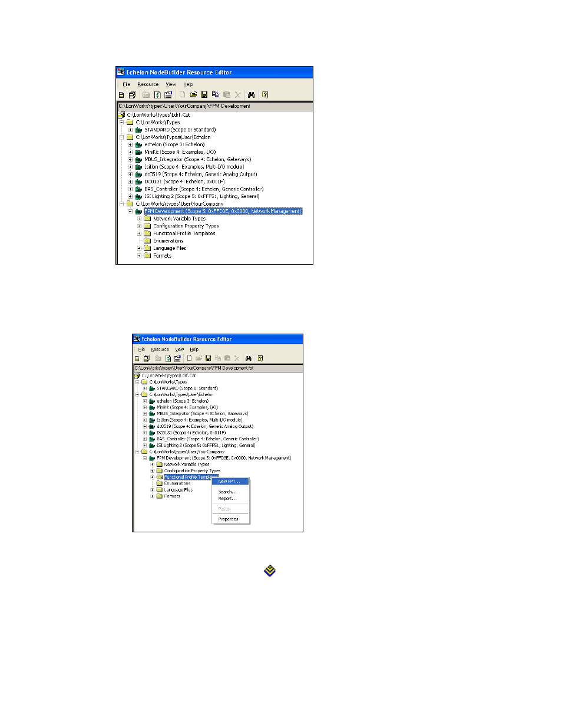
Task: Choose Properties from the context menu
Action: pyautogui.click(x=230, y=519)
